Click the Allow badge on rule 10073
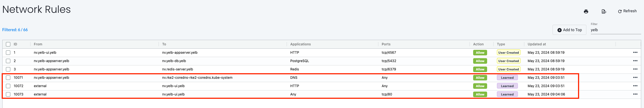644x108 pixels. 480,94
